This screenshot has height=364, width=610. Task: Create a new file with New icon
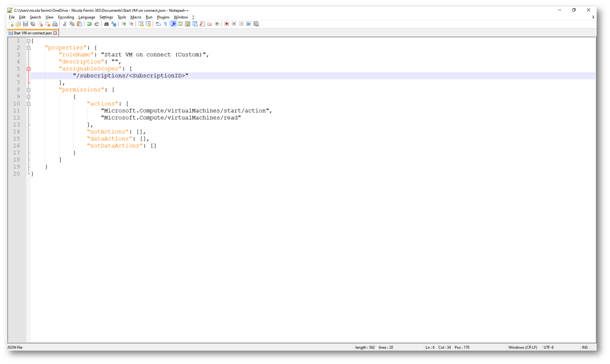(x=11, y=24)
